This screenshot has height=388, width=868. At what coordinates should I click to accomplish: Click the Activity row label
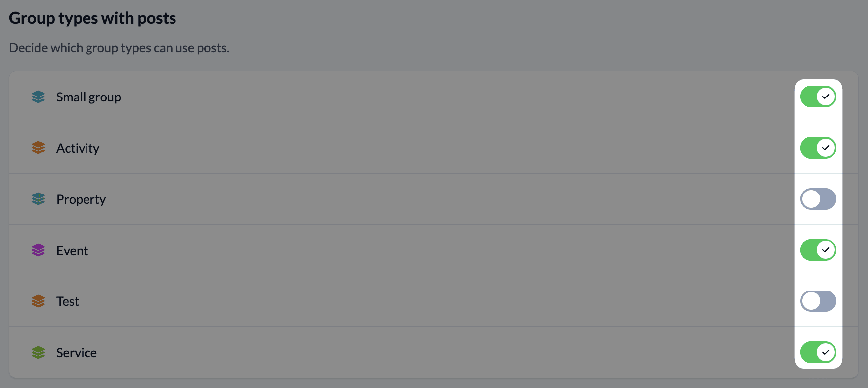tap(78, 148)
